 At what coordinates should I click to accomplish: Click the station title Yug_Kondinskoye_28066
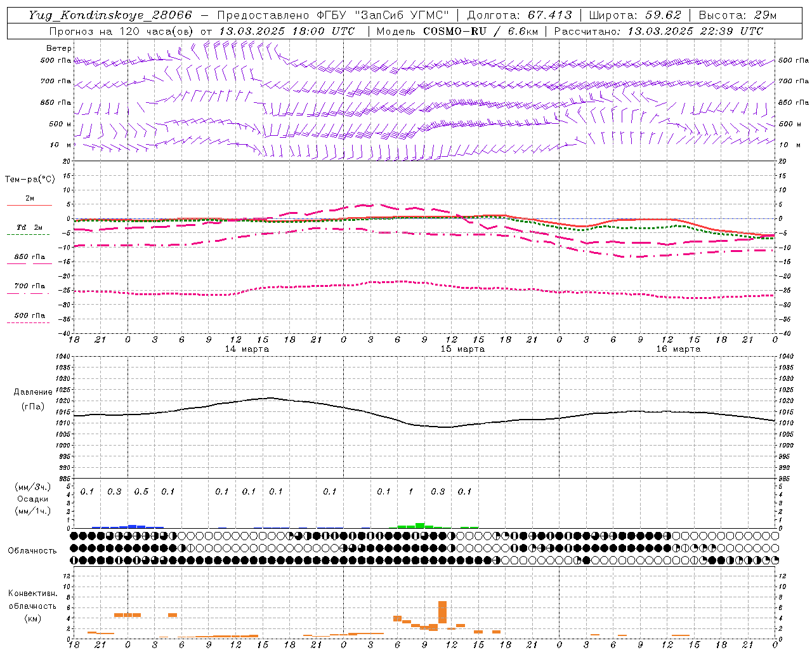click(110, 15)
